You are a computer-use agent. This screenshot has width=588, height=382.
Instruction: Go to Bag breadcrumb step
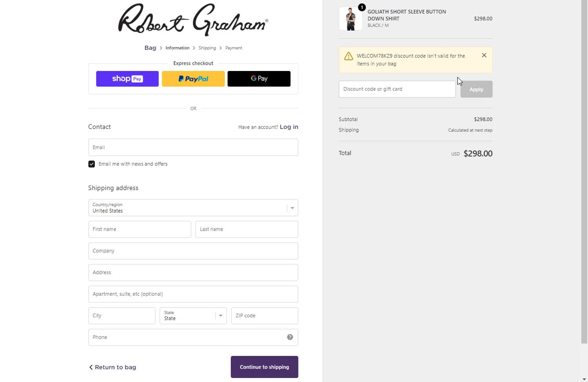point(150,48)
